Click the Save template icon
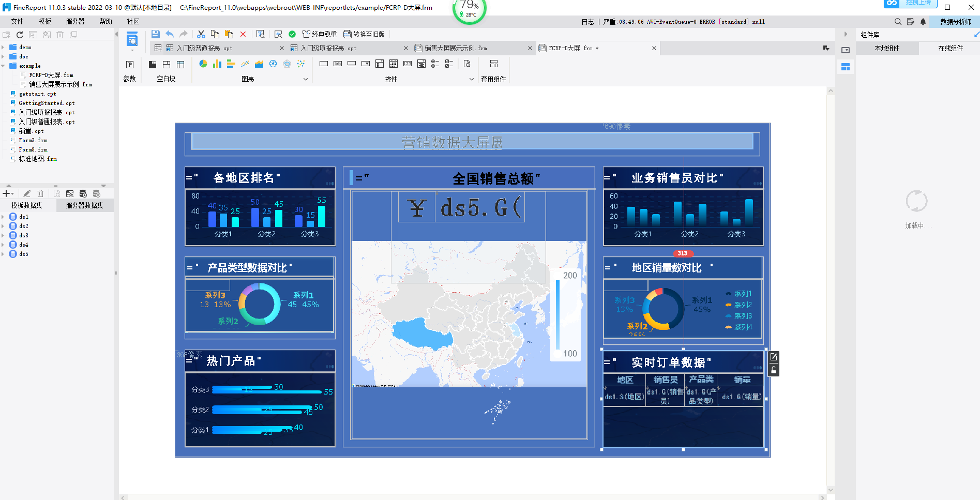The width and height of the screenshot is (980, 500). coord(155,34)
